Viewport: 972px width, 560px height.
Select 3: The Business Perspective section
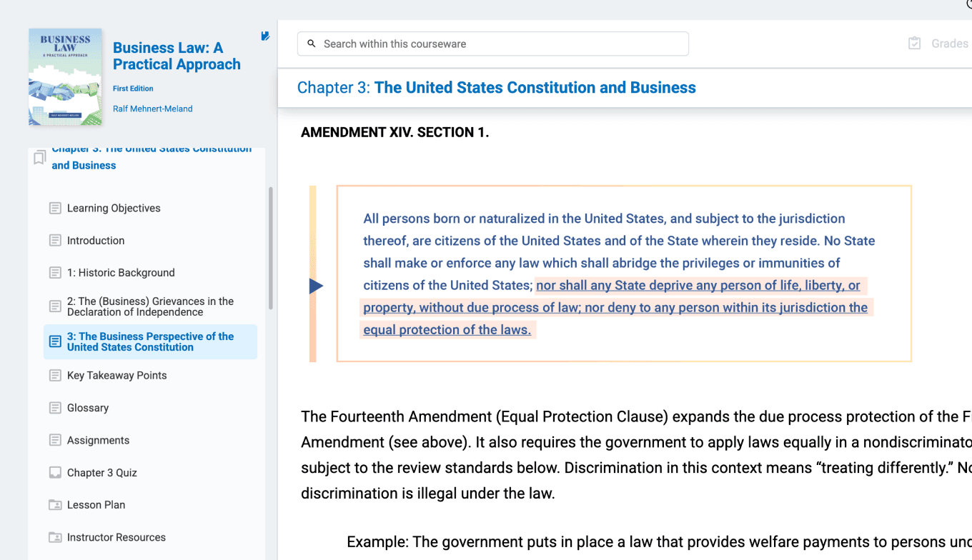(150, 341)
